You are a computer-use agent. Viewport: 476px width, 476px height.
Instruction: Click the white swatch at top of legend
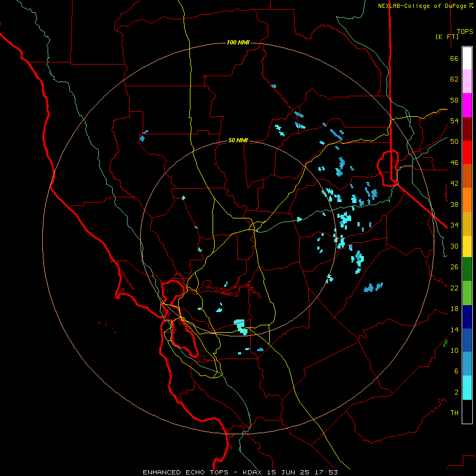pos(467,58)
